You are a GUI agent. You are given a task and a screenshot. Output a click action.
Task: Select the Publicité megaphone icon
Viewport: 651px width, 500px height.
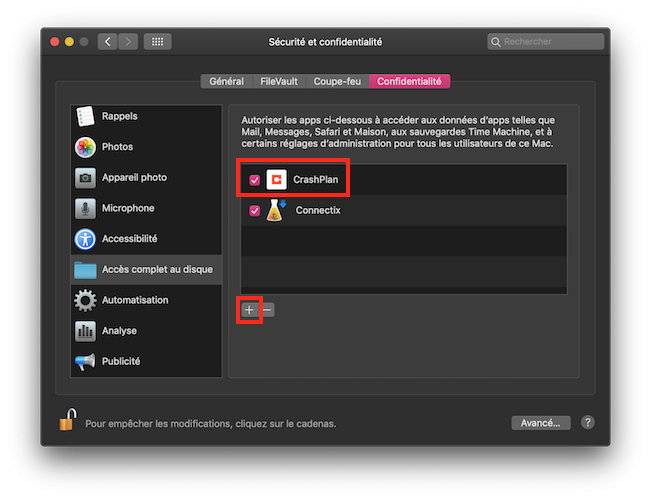tap(85, 361)
